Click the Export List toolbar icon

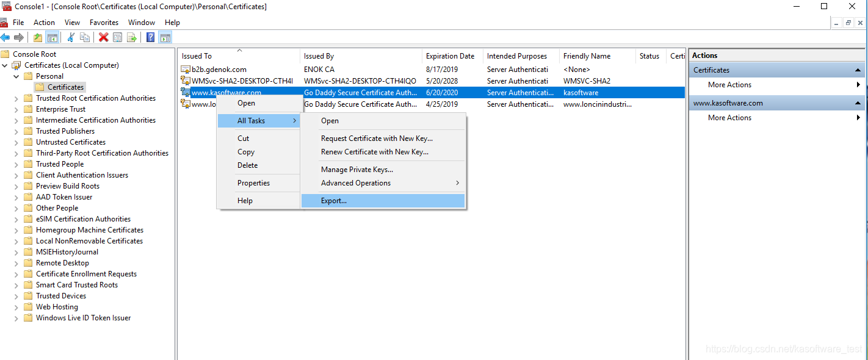click(x=131, y=38)
